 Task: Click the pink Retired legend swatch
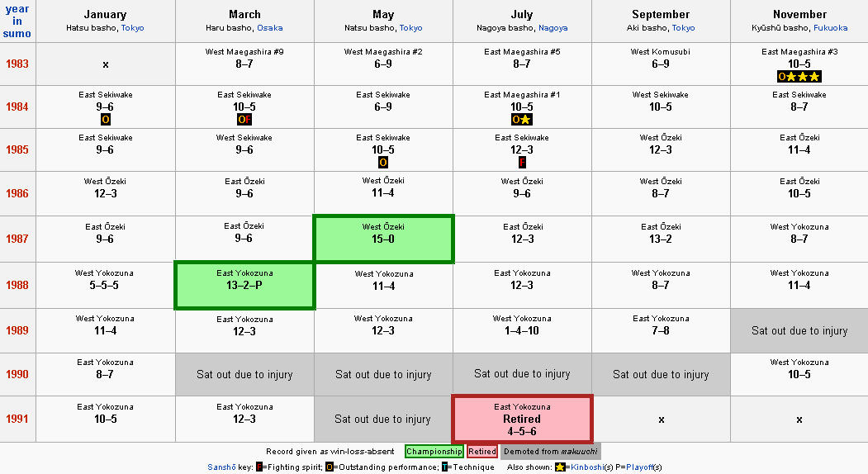click(482, 452)
